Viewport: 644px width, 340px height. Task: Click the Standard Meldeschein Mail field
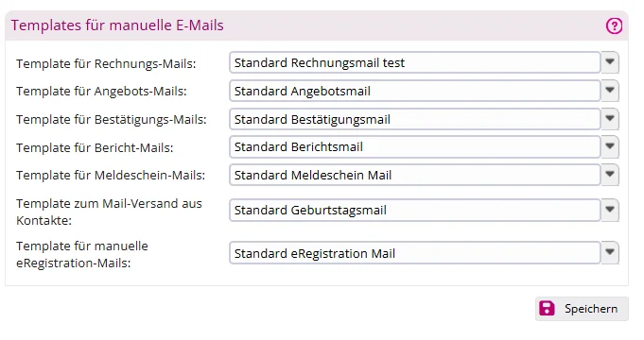(415, 175)
